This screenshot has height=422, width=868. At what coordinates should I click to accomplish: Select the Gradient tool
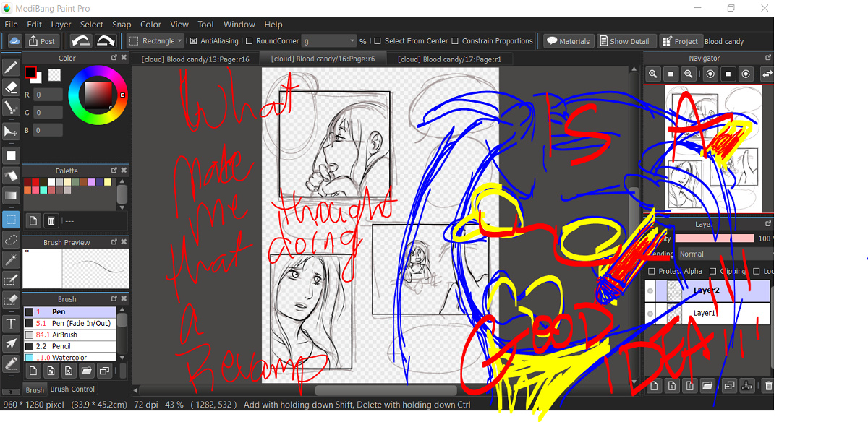tap(11, 195)
